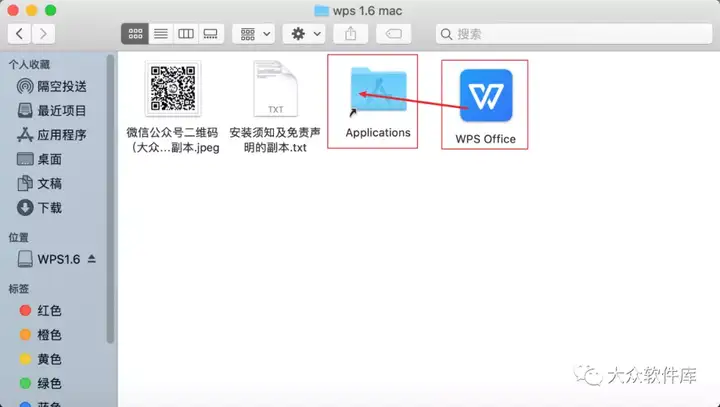The height and width of the screenshot is (407, 720).
Task: Open 文稿 in sidebar
Action: [39, 184]
